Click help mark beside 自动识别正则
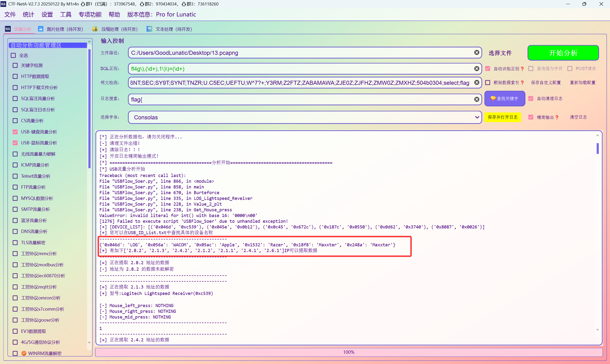The image size is (610, 364). pyautogui.click(x=522, y=69)
